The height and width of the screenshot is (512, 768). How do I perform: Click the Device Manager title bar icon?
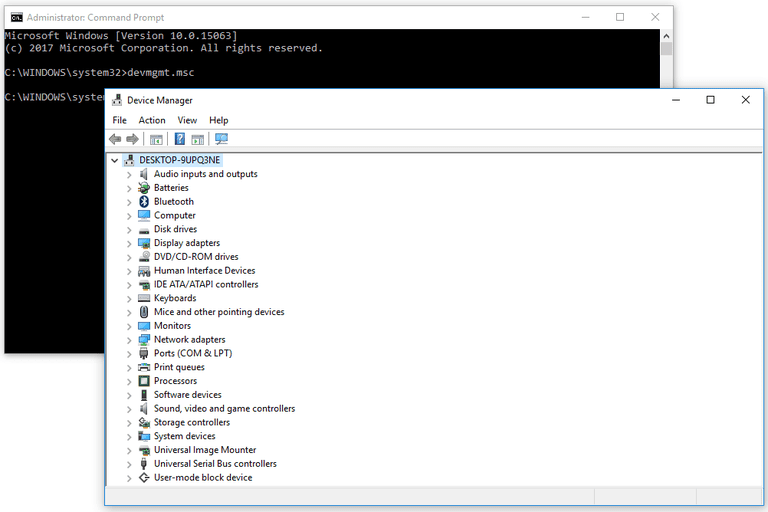[x=117, y=100]
